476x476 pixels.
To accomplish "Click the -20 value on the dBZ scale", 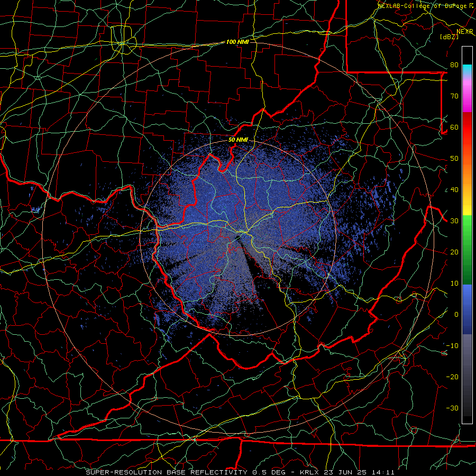I will [452, 377].
